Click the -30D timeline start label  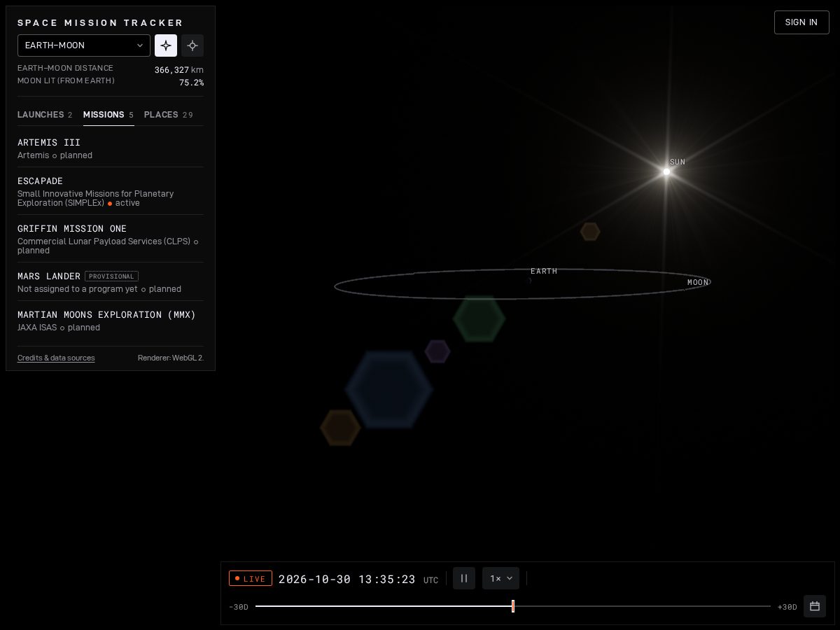pos(239,607)
